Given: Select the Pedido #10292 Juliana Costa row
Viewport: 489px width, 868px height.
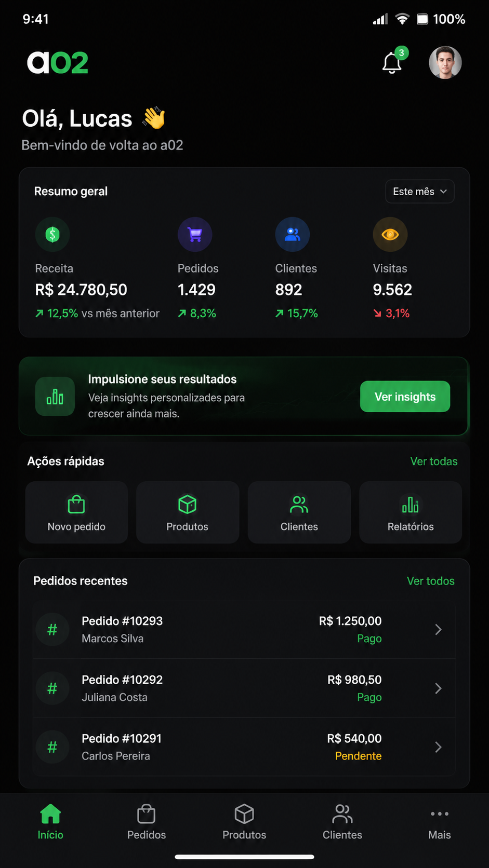Looking at the screenshot, I should 244,688.
